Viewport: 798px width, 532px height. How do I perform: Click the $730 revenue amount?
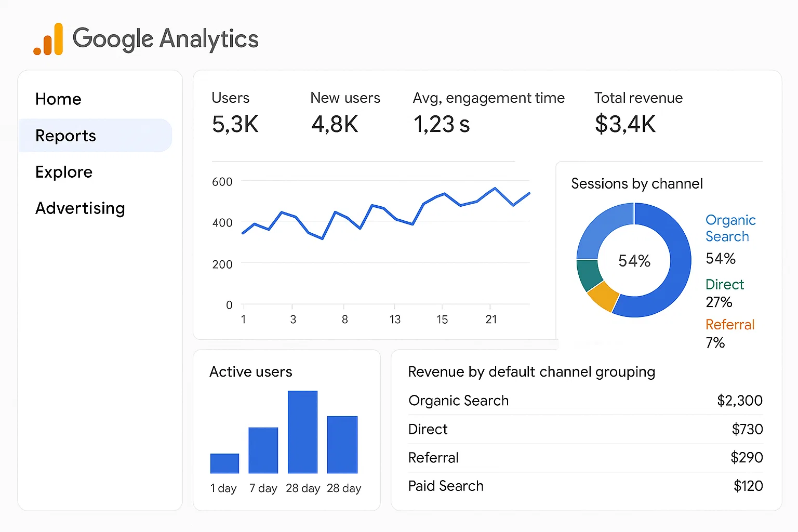(747, 429)
